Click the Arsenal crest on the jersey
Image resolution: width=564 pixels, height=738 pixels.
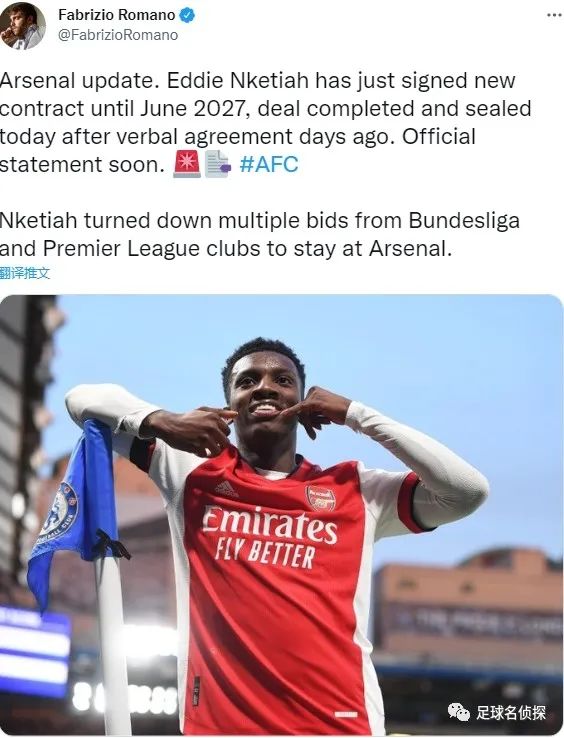tap(321, 498)
